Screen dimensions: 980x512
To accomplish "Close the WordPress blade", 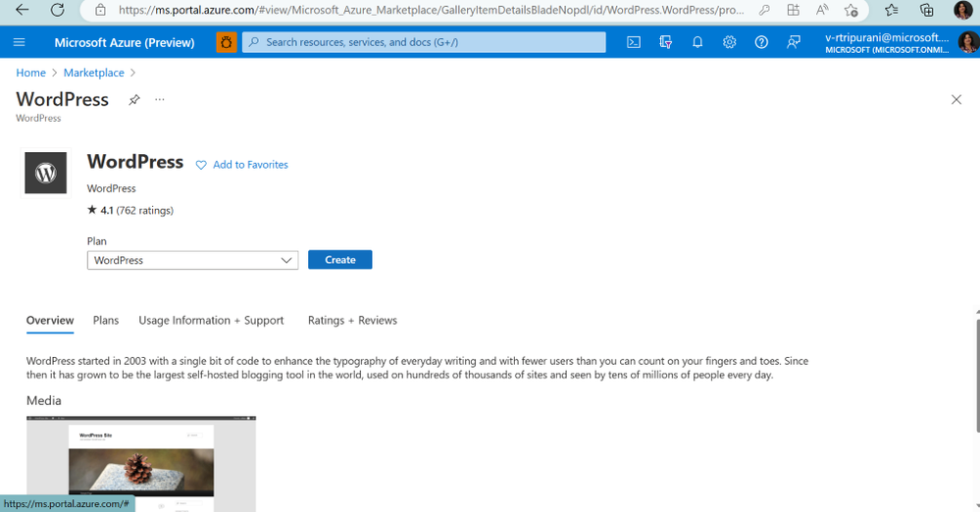I will [x=955, y=99].
